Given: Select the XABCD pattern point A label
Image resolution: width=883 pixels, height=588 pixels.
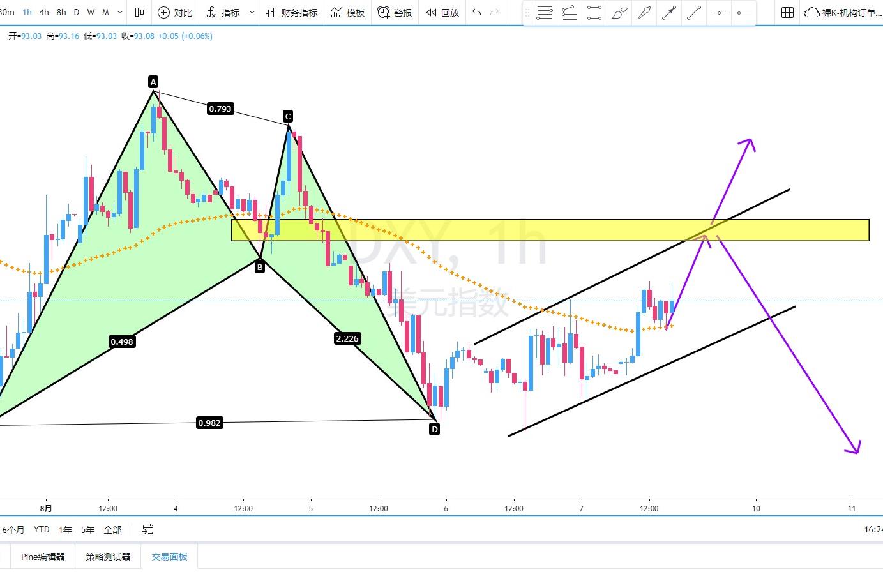Looking at the screenshot, I should pos(153,82).
